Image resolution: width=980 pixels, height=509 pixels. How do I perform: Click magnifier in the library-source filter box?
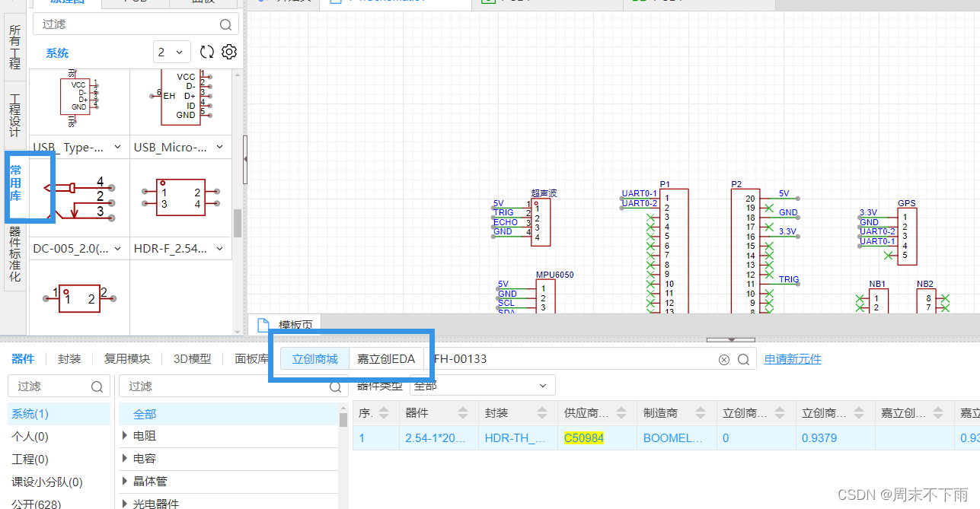[x=97, y=387]
